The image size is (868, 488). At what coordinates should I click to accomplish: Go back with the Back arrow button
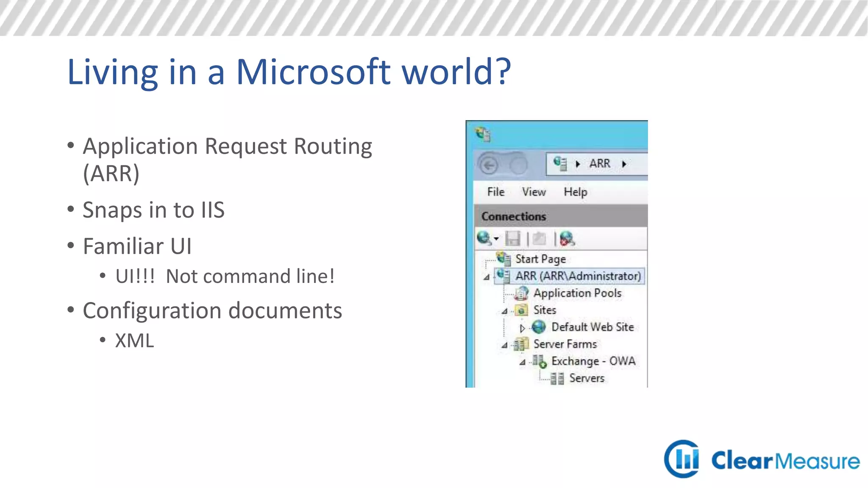click(489, 165)
